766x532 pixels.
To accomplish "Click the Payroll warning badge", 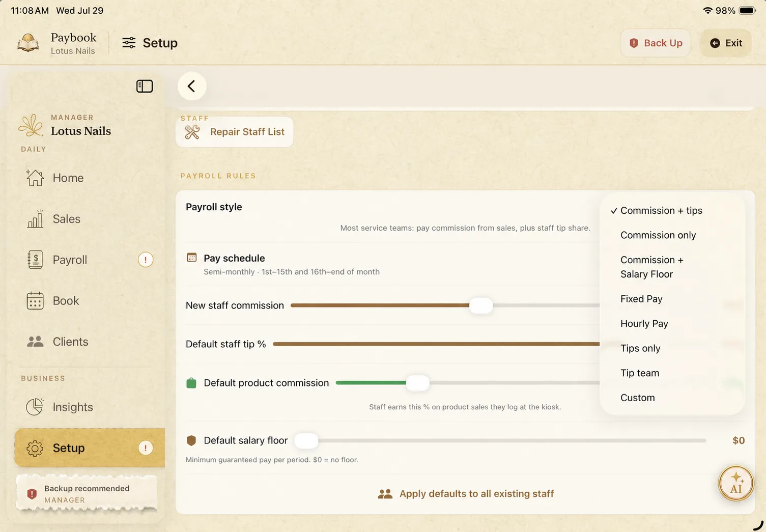I will point(146,260).
